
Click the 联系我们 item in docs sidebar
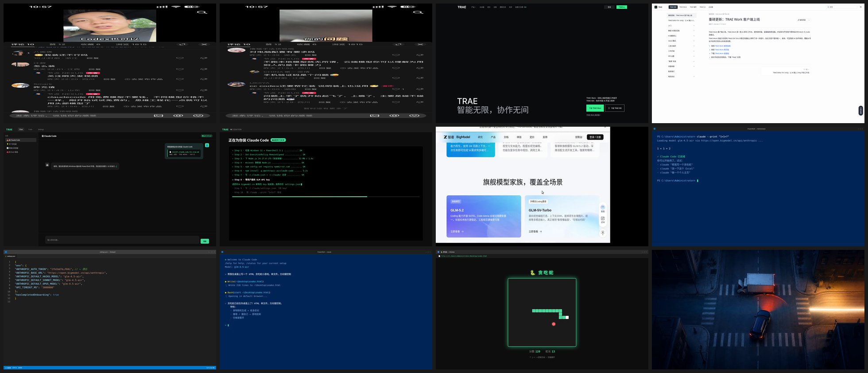[x=671, y=71]
